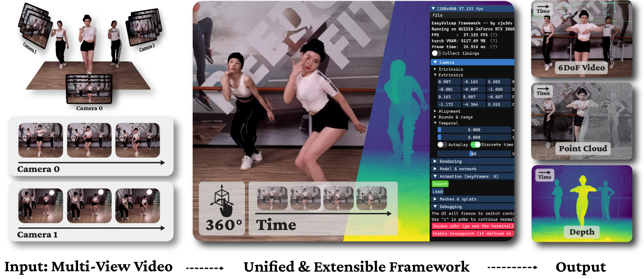Viewport: 644px width, 279px height.
Task: Click the extrinsics cell showing -0.163
Action: coord(473,82)
